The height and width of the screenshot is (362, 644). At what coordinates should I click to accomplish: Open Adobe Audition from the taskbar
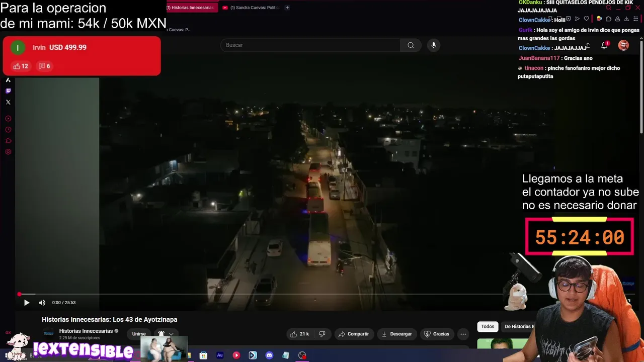point(220,355)
